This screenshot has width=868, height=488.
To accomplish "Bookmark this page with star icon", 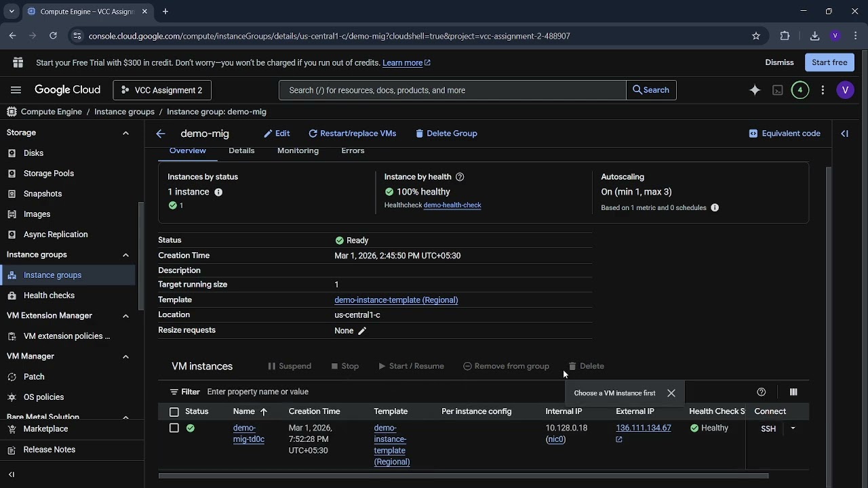I will pos(756,36).
